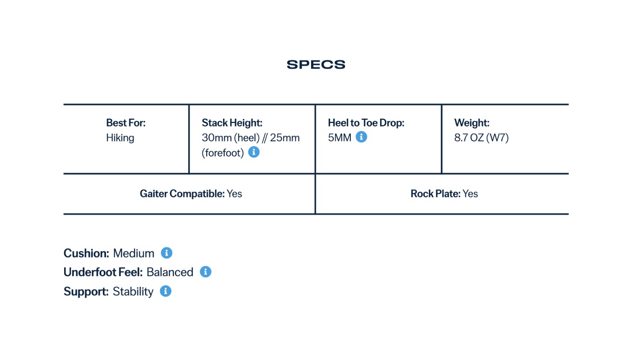
Task: Select the "Hiking" value text
Action: (x=120, y=138)
